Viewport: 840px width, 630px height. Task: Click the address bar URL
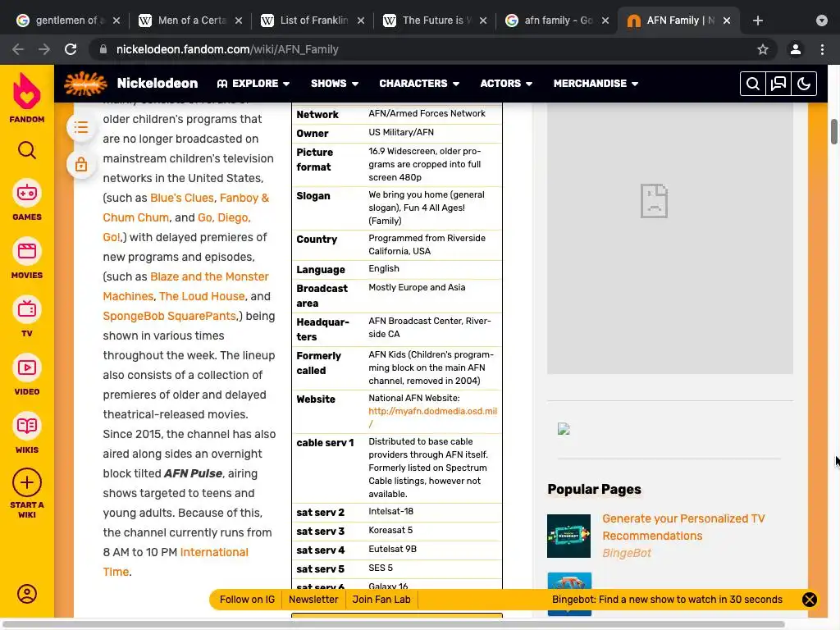pyautogui.click(x=227, y=49)
